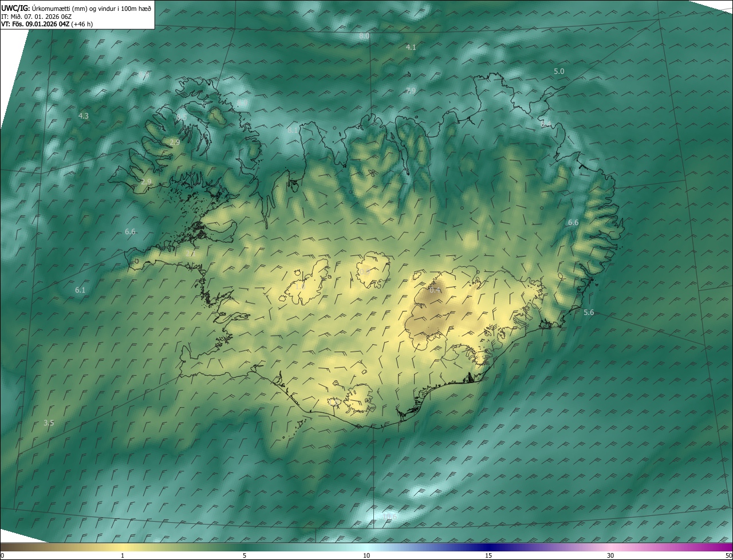Click the 4.1 value north of Iceland
The height and width of the screenshot is (560, 733).
click(x=411, y=48)
